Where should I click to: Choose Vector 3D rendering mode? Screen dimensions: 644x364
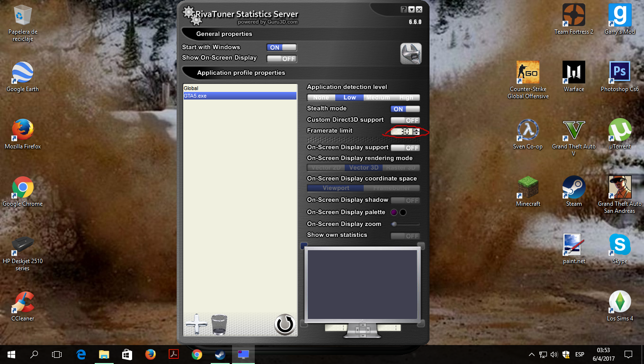pyautogui.click(x=364, y=168)
